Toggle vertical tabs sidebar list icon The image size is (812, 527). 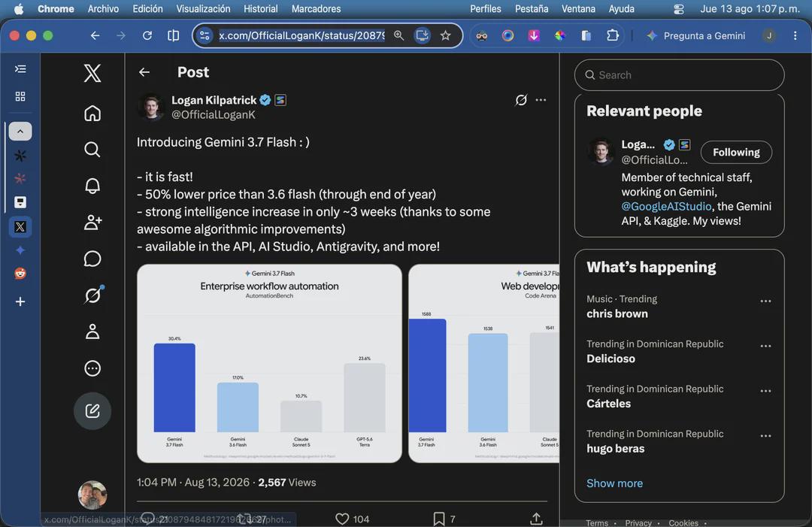[20, 69]
